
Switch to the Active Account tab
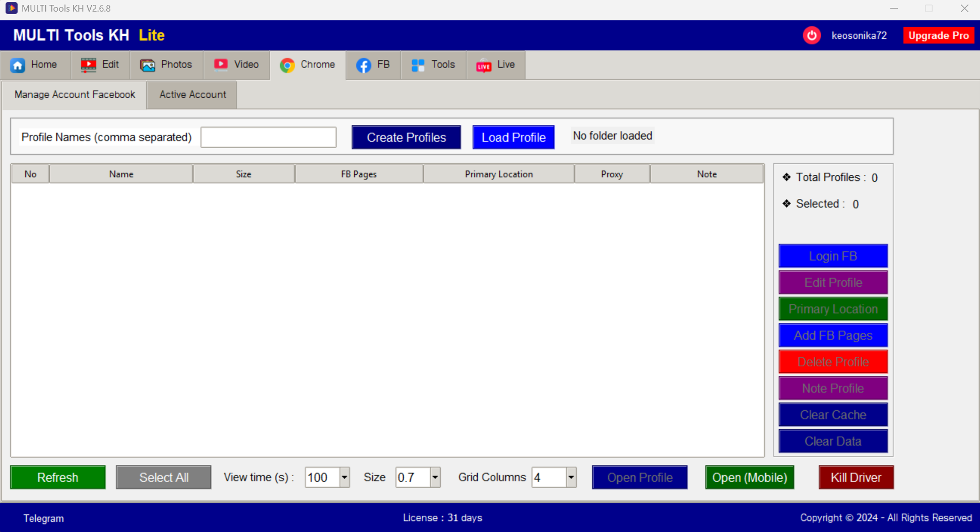(x=192, y=95)
